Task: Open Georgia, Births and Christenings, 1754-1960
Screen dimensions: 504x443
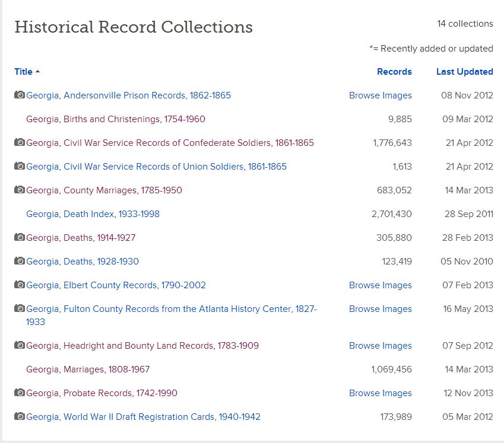Action: coord(116,119)
